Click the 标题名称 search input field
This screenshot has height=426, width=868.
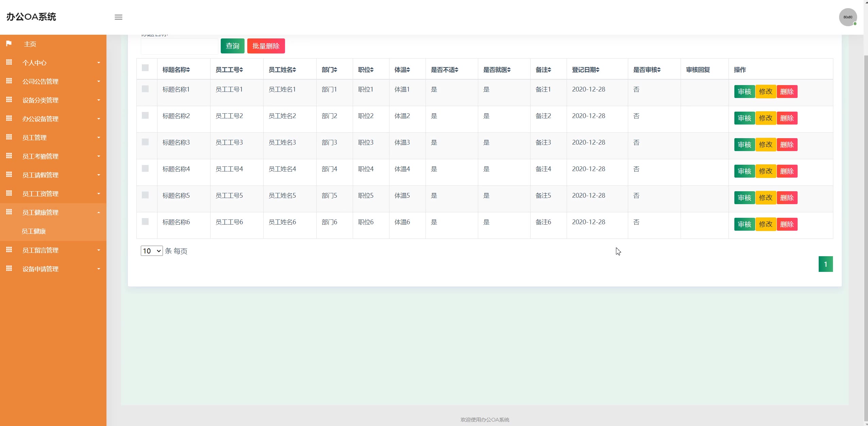179,46
